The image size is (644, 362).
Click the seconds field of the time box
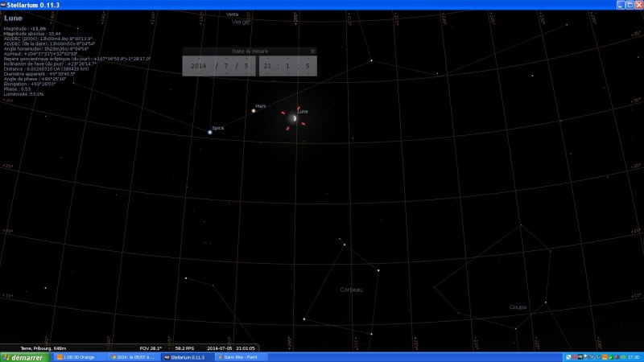(308, 66)
